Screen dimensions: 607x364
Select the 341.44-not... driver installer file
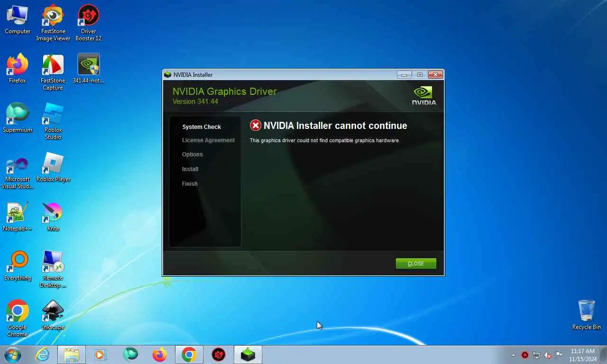pos(89,69)
